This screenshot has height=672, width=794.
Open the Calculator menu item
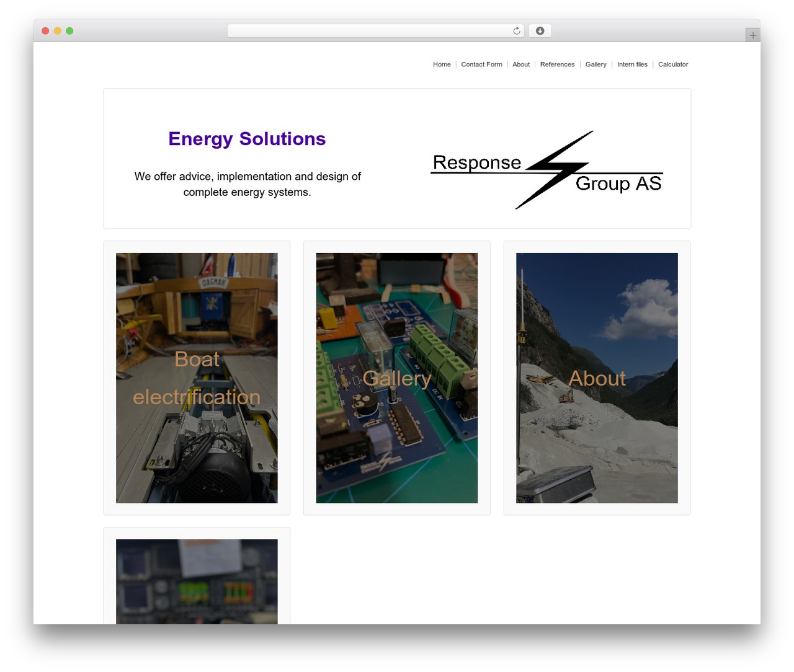click(x=673, y=64)
